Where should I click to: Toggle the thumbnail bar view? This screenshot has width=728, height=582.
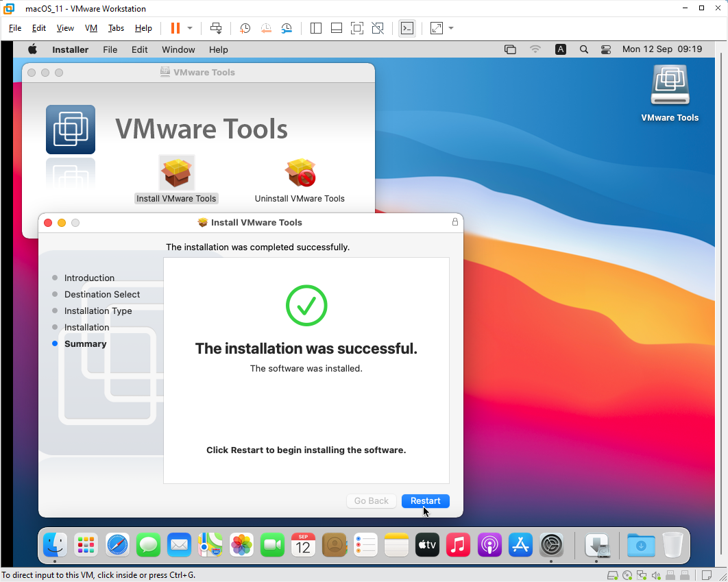tap(337, 28)
